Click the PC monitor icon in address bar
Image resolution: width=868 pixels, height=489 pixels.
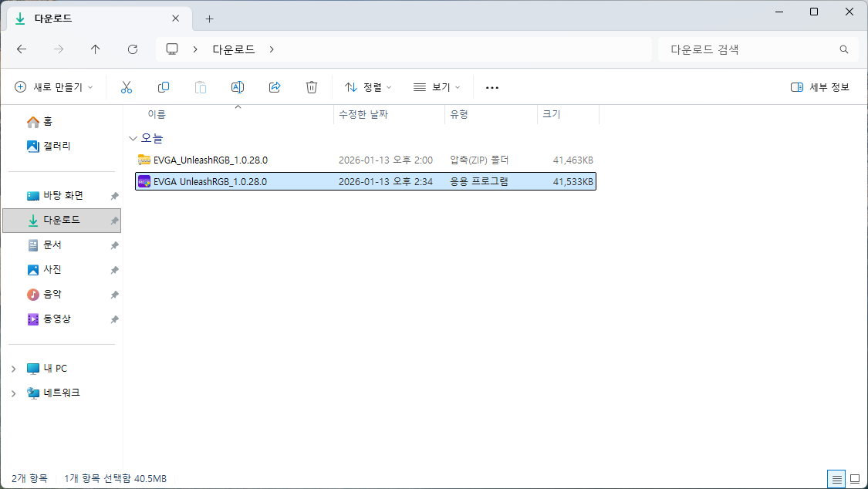tap(172, 49)
